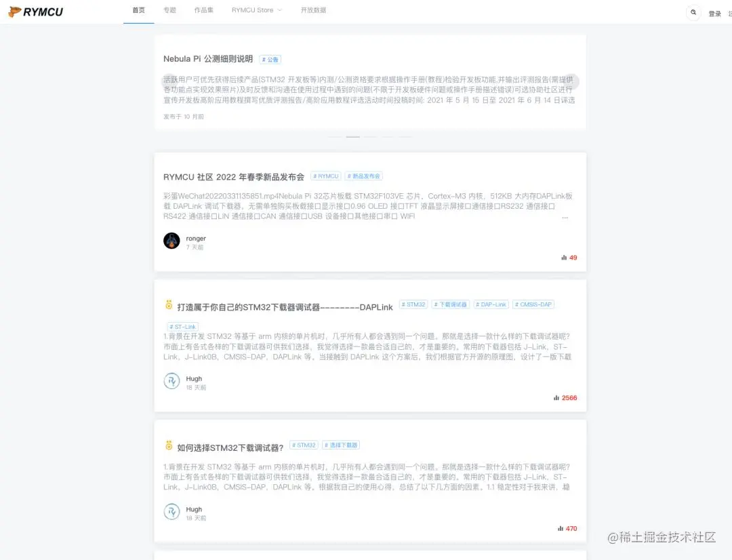
Task: Click the view-count chart icon next to 470
Action: click(561, 529)
